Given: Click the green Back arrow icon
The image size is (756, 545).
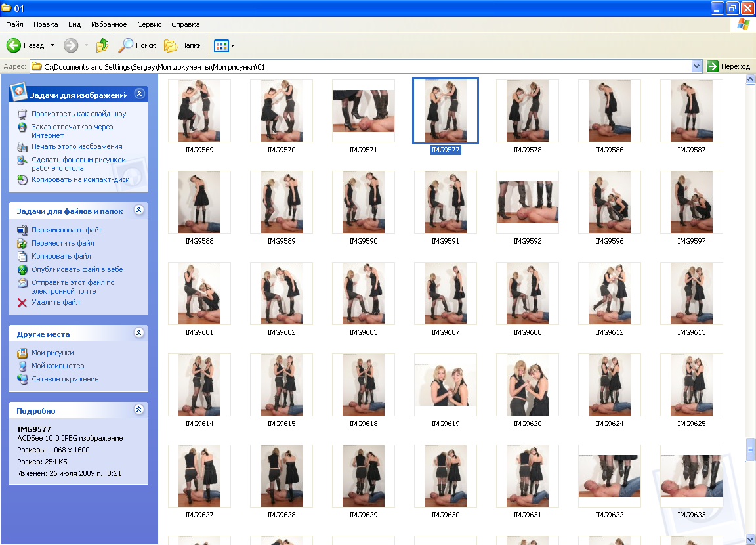Looking at the screenshot, I should 14,45.
